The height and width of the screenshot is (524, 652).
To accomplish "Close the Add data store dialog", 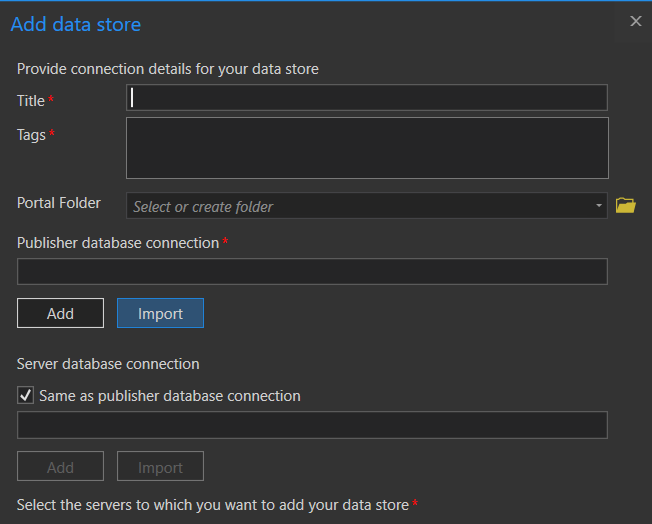I will point(635,21).
